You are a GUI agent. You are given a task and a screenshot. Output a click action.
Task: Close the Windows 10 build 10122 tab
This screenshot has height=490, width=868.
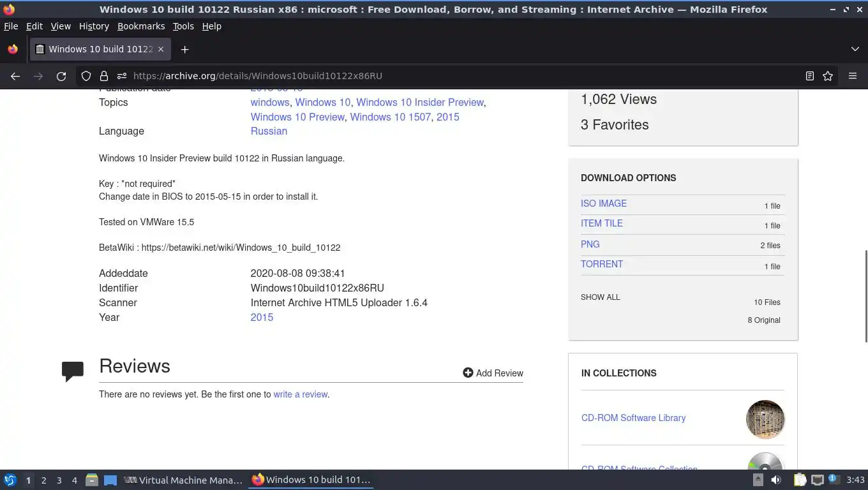point(161,49)
